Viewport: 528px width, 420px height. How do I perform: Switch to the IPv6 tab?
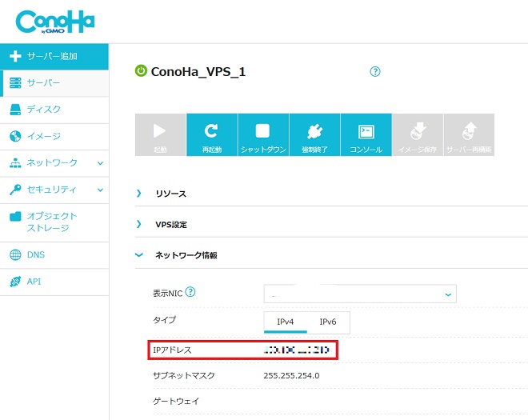[328, 322]
